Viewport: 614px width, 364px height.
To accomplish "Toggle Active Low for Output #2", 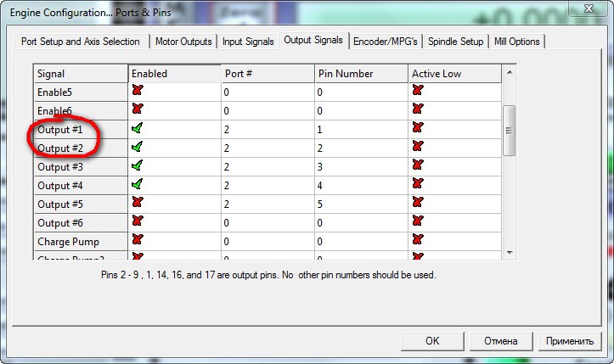I will click(x=418, y=146).
